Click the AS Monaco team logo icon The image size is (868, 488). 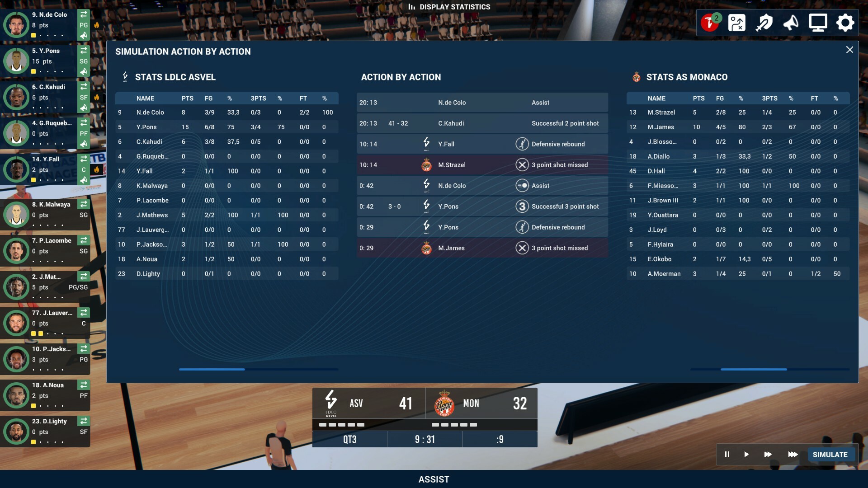pyautogui.click(x=636, y=76)
